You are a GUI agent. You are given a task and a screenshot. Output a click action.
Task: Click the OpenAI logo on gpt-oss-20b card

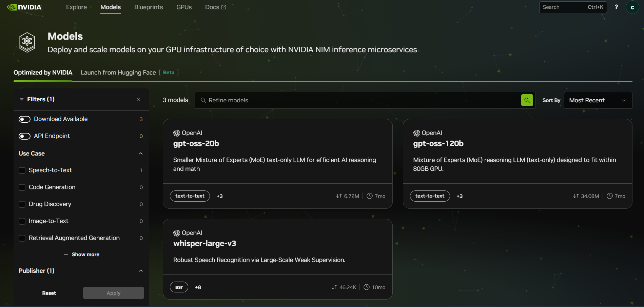(x=177, y=133)
